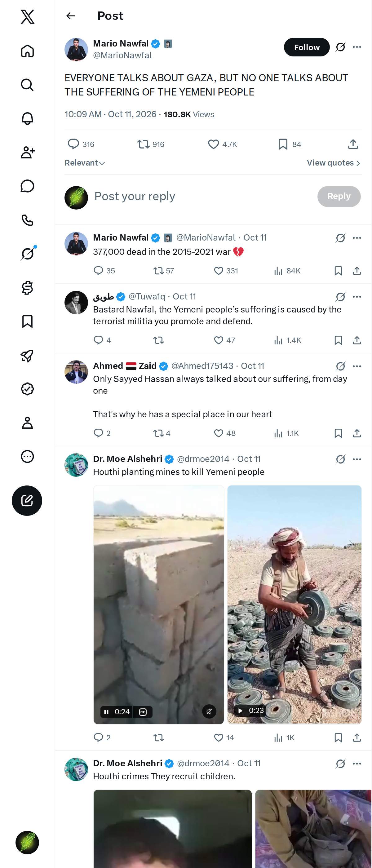
Task: Open Grok from the sidebar
Action: [x=27, y=254]
